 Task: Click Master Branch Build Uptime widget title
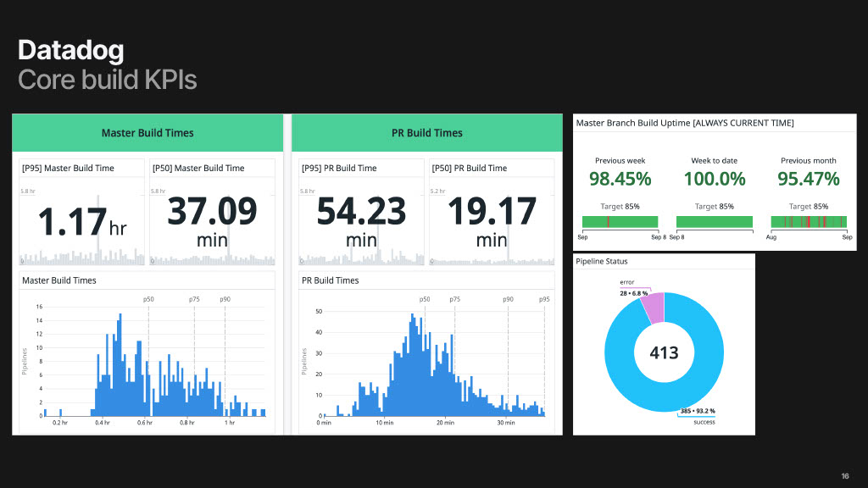[685, 123]
